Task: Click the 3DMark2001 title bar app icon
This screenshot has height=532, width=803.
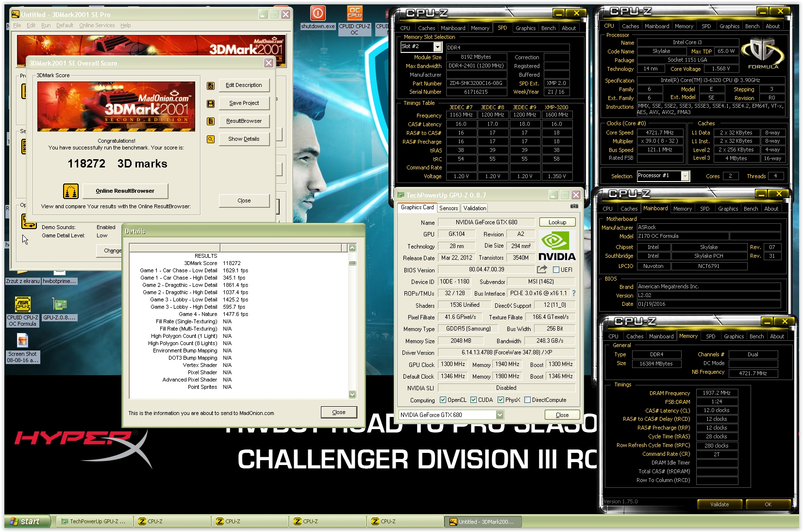Action: pyautogui.click(x=16, y=15)
